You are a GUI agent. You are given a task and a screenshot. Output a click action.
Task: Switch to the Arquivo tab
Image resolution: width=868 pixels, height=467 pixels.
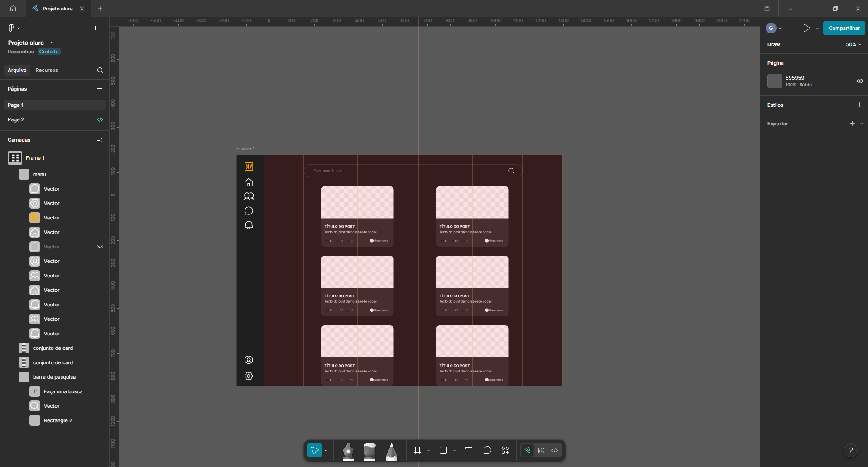click(x=17, y=70)
